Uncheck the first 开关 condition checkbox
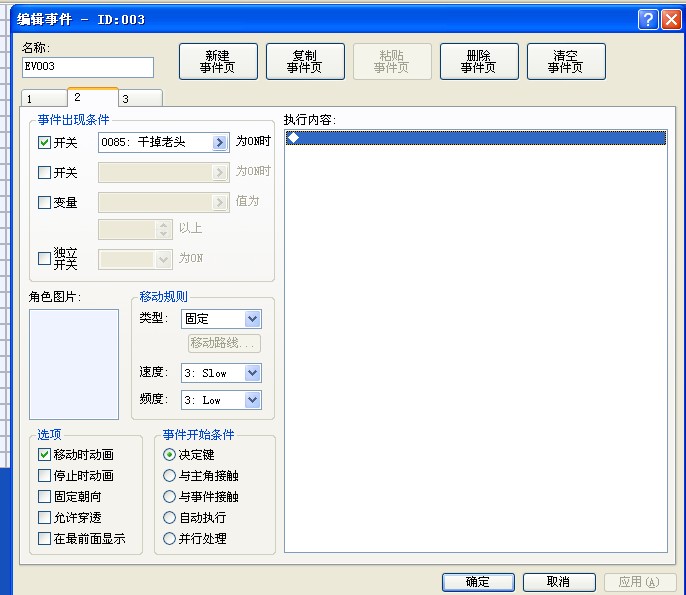This screenshot has width=686, height=595. (x=44, y=143)
